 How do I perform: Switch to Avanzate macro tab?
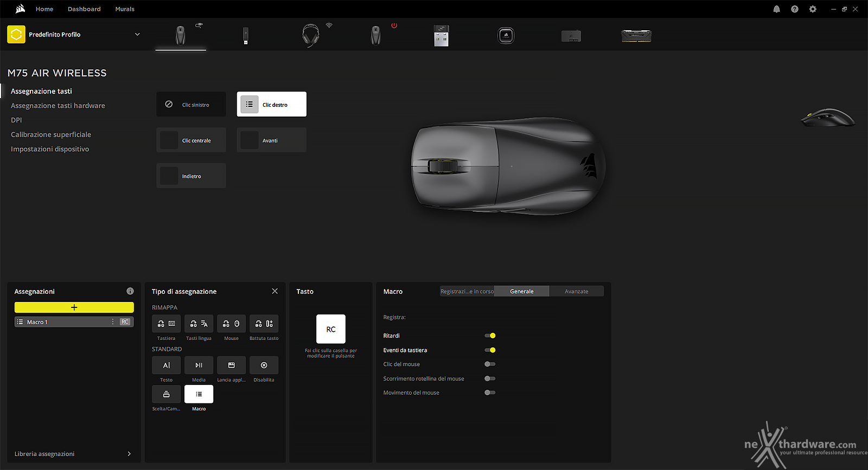576,291
